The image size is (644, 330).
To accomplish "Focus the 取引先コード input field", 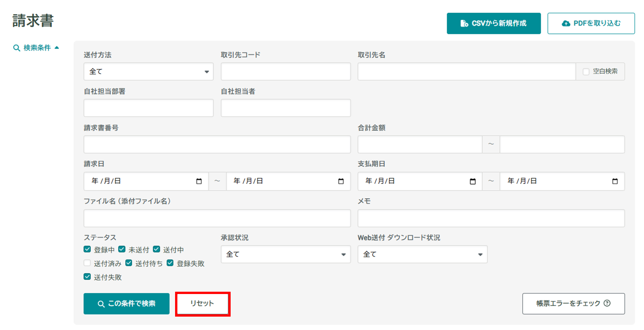I will pyautogui.click(x=285, y=72).
